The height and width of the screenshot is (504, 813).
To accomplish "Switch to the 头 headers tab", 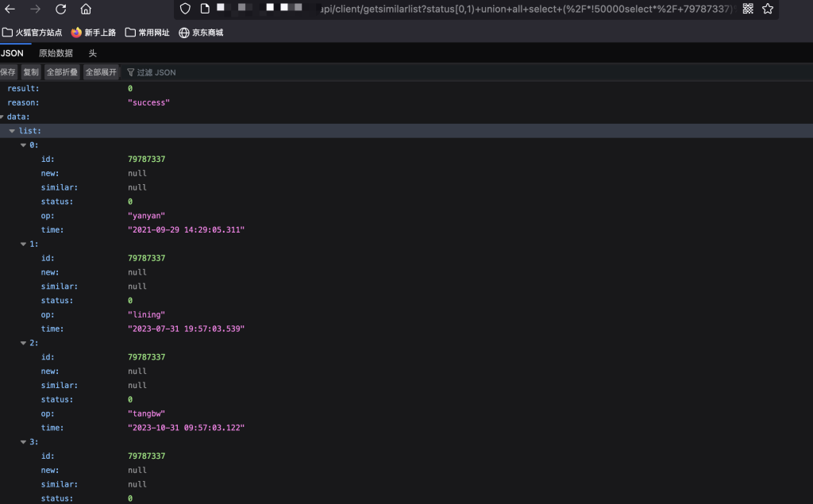I will coord(93,53).
